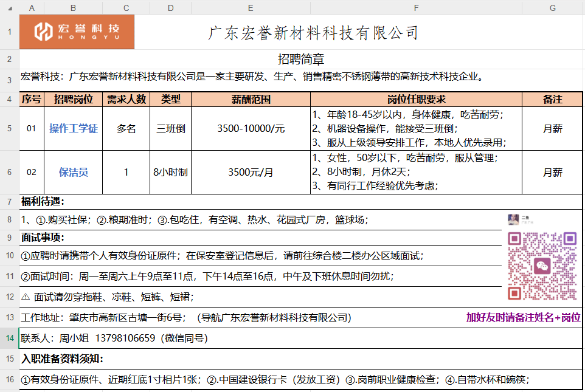
Task: Select the cell with number 02
Action: pyautogui.click(x=32, y=173)
